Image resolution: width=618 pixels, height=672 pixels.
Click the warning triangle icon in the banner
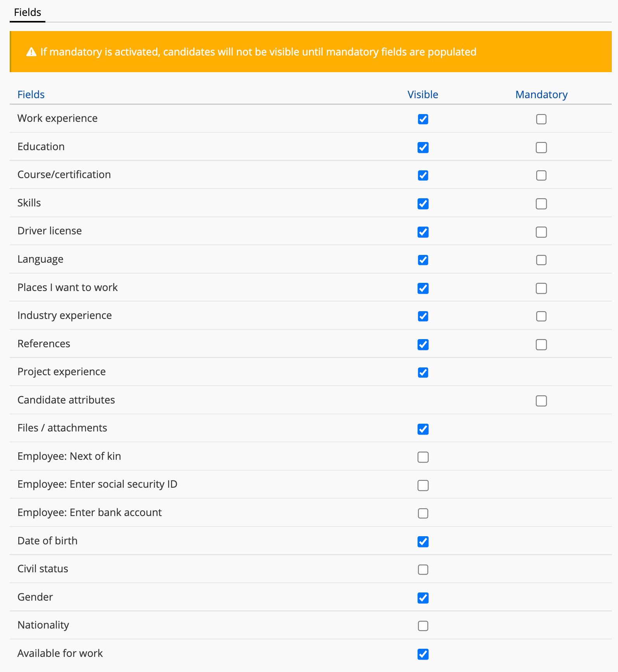point(31,52)
